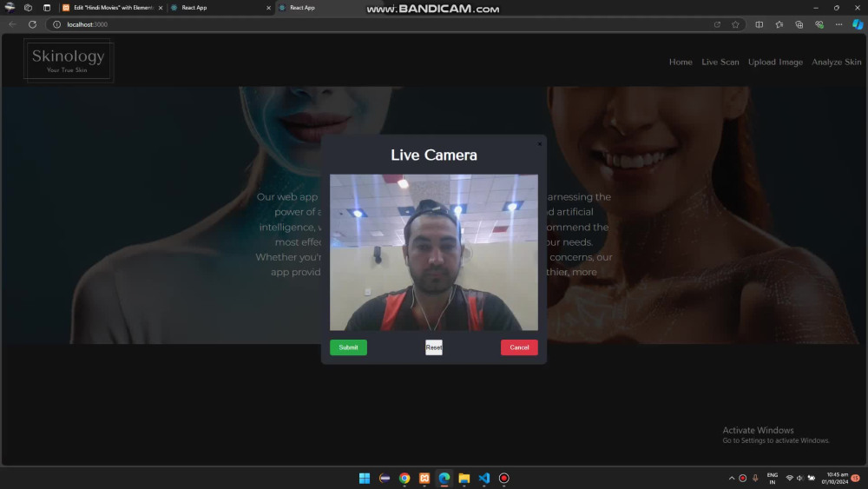Open XAMPP icon in taskbar
The height and width of the screenshot is (489, 868).
pyautogui.click(x=424, y=478)
